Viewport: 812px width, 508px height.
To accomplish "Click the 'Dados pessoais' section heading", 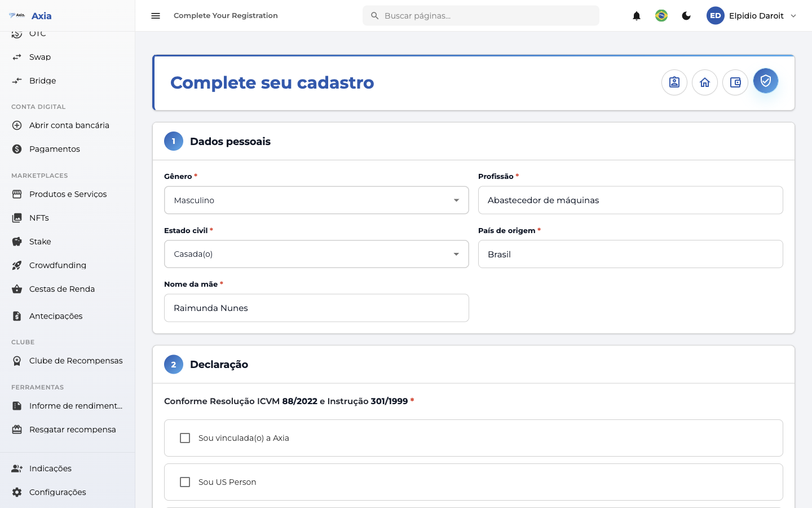I will [x=230, y=142].
